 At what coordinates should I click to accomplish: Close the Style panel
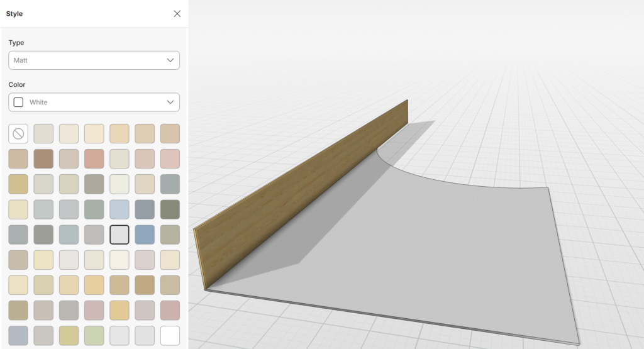click(x=177, y=14)
